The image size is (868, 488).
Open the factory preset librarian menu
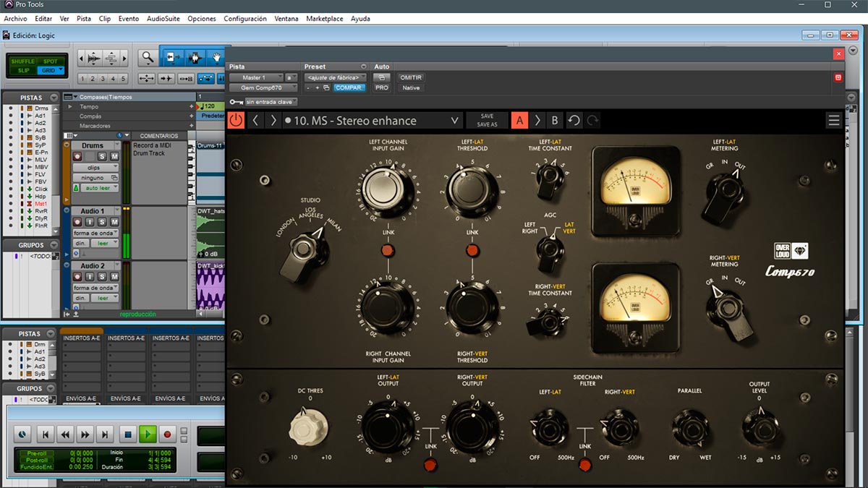[x=336, y=77]
